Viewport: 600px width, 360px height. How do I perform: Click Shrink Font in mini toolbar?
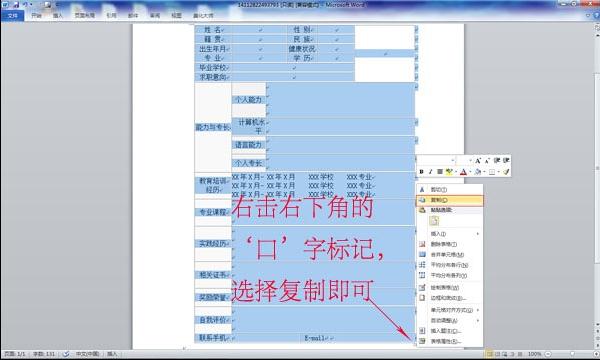(487, 161)
